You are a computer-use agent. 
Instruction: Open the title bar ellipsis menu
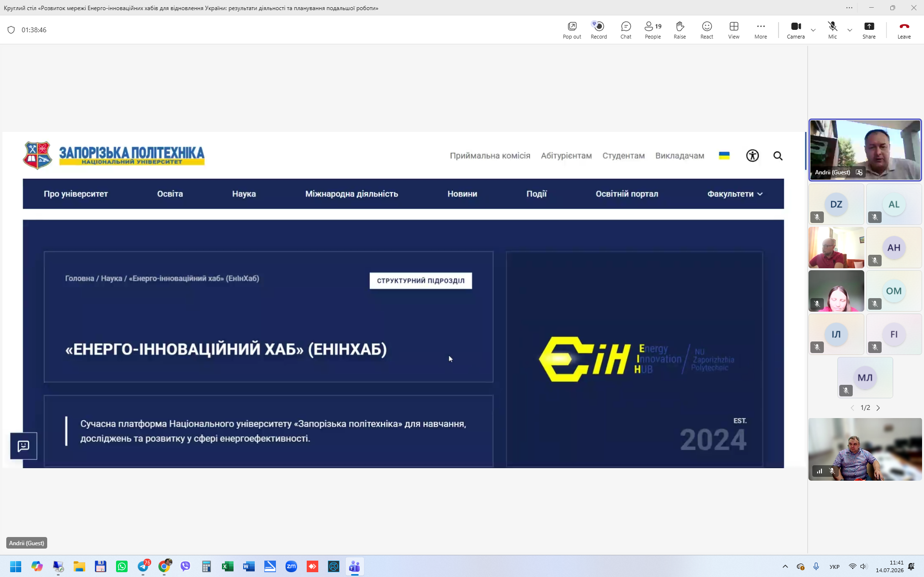point(849,8)
